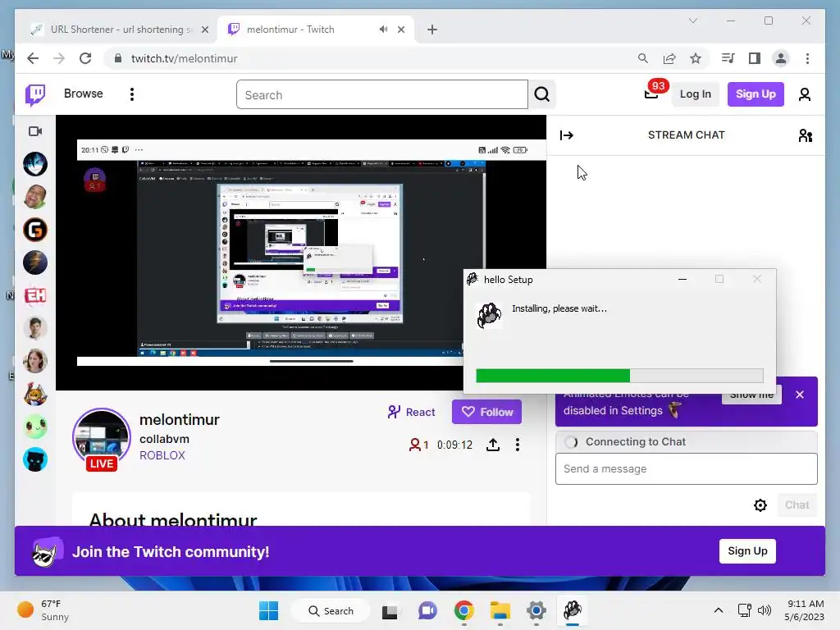This screenshot has height=630, width=840.
Task: Focus the Send a message field
Action: pyautogui.click(x=687, y=468)
